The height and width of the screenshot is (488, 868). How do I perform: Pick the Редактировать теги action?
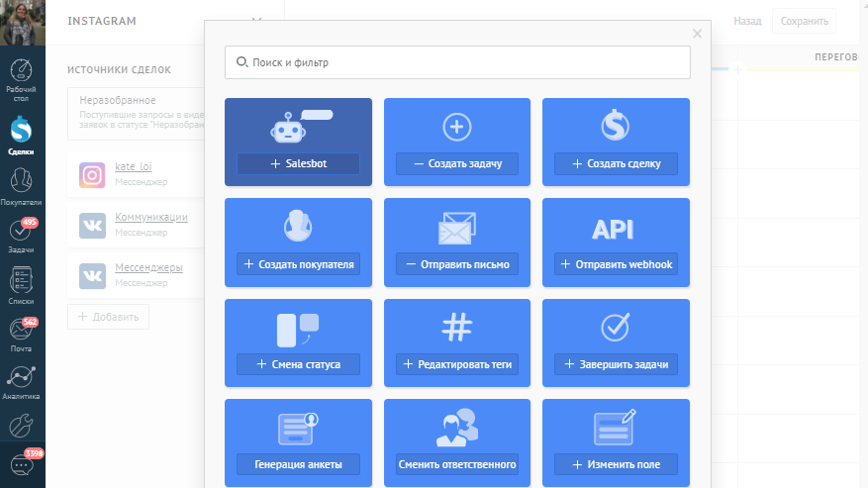pos(457,364)
